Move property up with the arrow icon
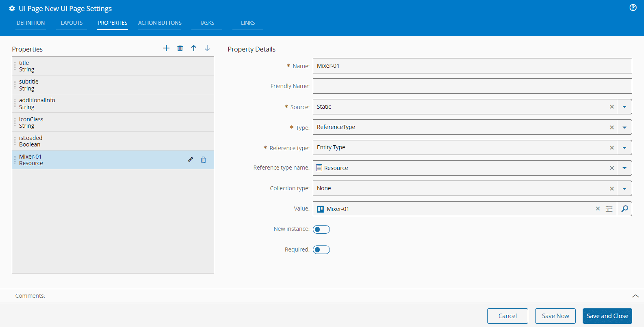This screenshot has height=327, width=644. 194,48
